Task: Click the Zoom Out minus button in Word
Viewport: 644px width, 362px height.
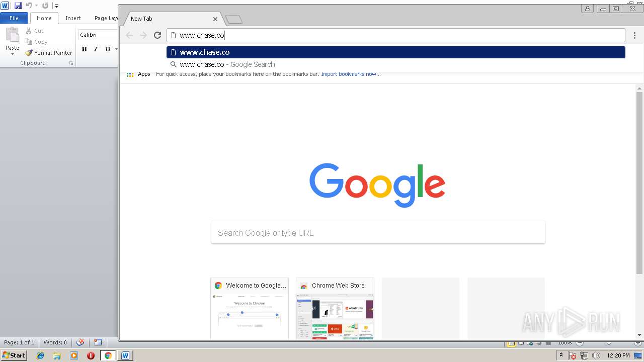Action: tap(580, 343)
